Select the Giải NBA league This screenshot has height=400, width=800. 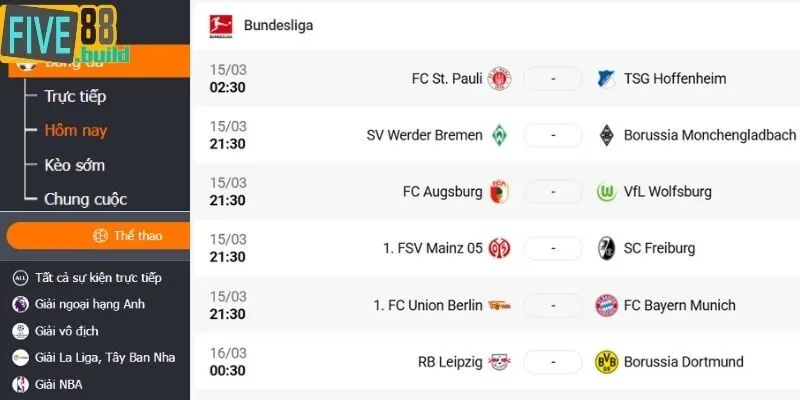(58, 384)
